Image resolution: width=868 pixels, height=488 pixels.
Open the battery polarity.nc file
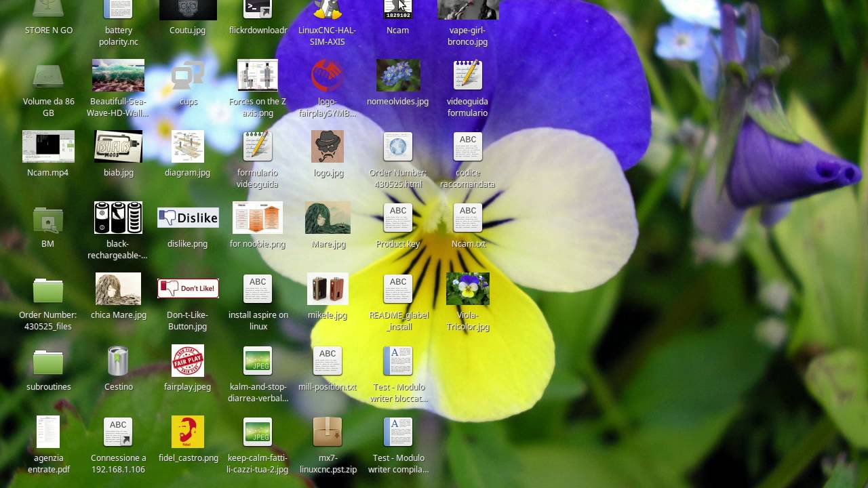coord(118,9)
